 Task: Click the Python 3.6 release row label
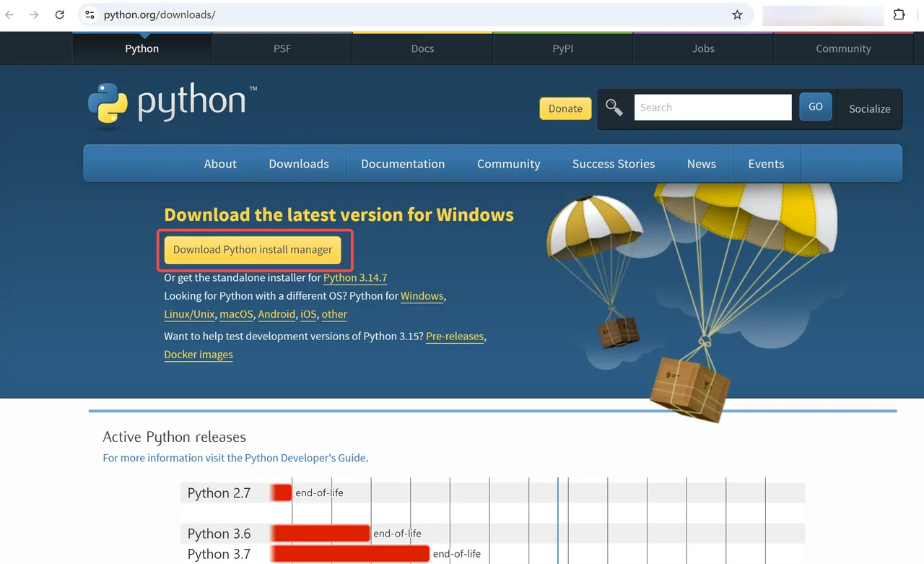click(219, 534)
